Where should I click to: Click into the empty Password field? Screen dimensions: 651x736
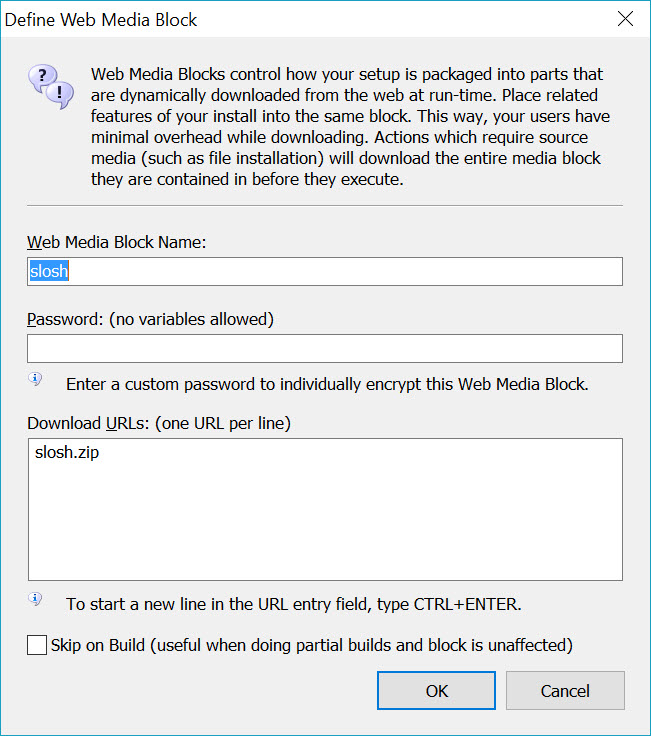click(325, 348)
